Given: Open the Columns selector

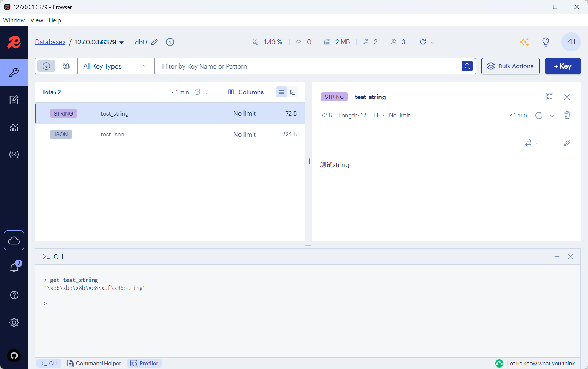Looking at the screenshot, I should click(246, 92).
